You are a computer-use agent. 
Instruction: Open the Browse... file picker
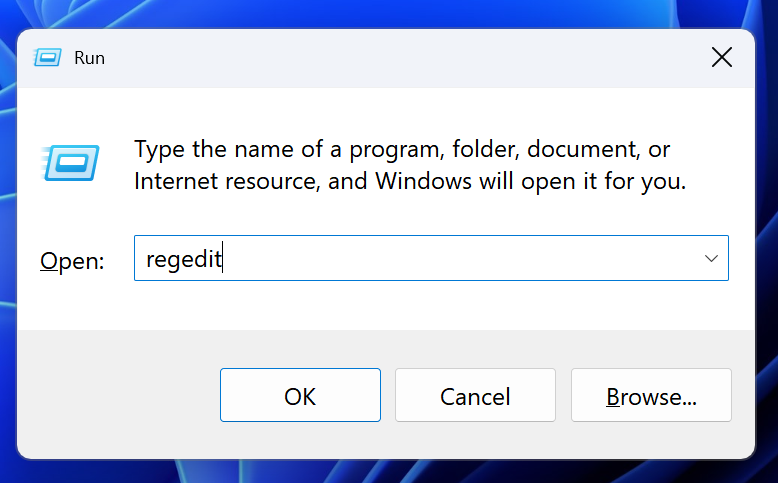(651, 395)
